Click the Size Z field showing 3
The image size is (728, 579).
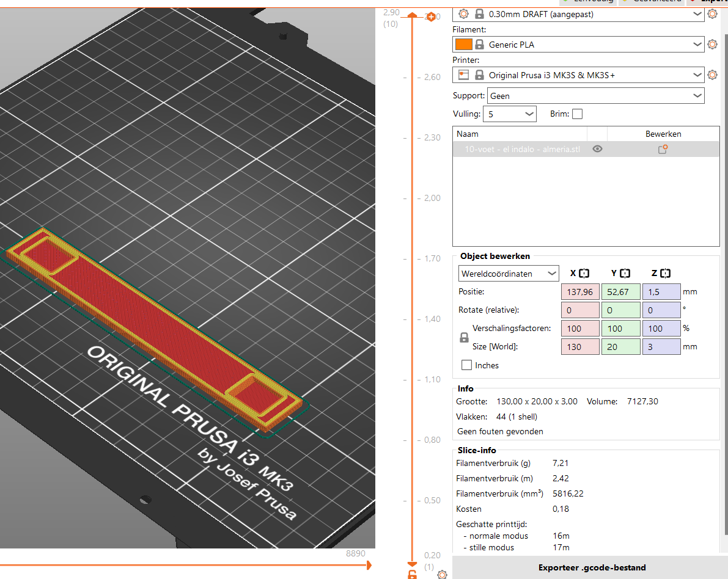(x=661, y=346)
